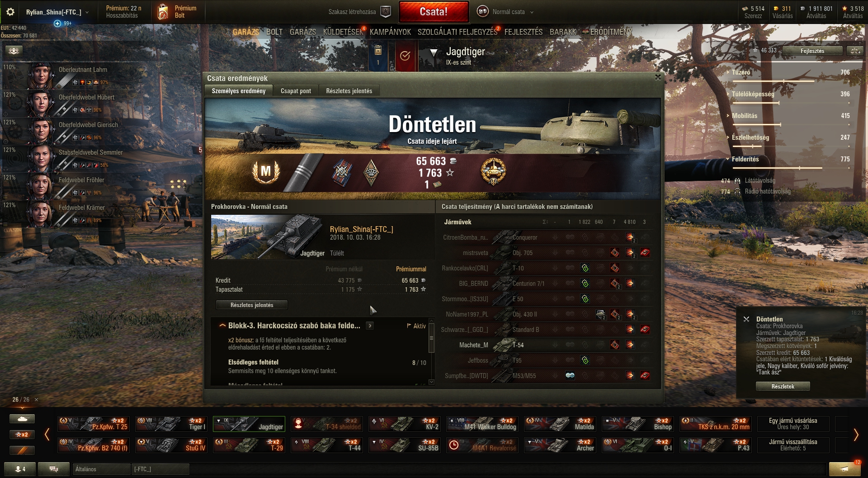Open the platoon creation shield icon
The width and height of the screenshot is (868, 478).
pyautogui.click(x=386, y=12)
